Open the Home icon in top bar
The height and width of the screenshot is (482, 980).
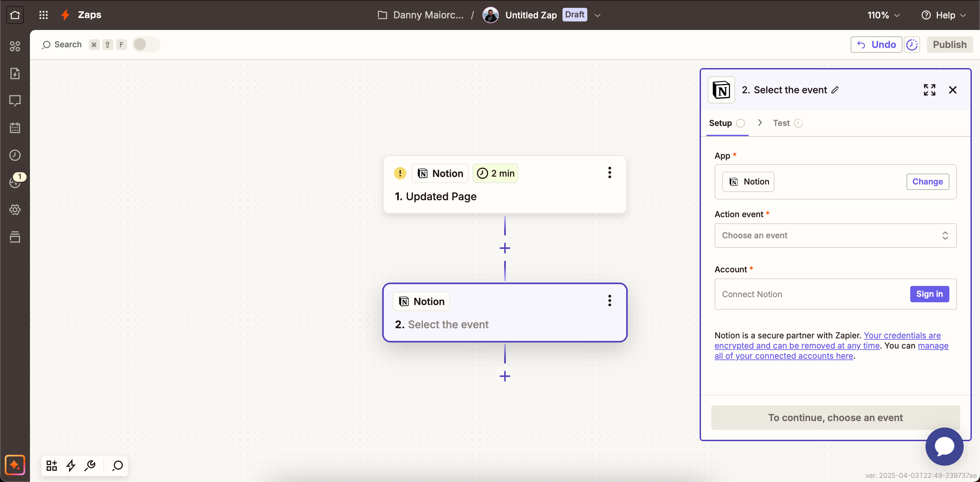coord(15,15)
